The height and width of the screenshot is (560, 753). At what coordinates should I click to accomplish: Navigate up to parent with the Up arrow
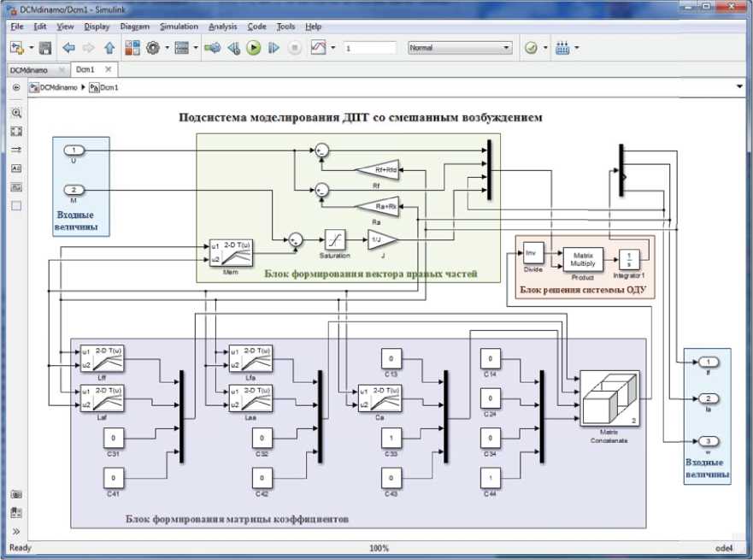(109, 48)
